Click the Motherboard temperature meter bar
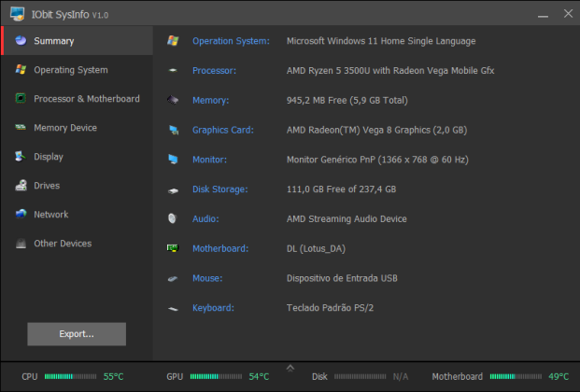The width and height of the screenshot is (580, 392). pyautogui.click(x=516, y=376)
